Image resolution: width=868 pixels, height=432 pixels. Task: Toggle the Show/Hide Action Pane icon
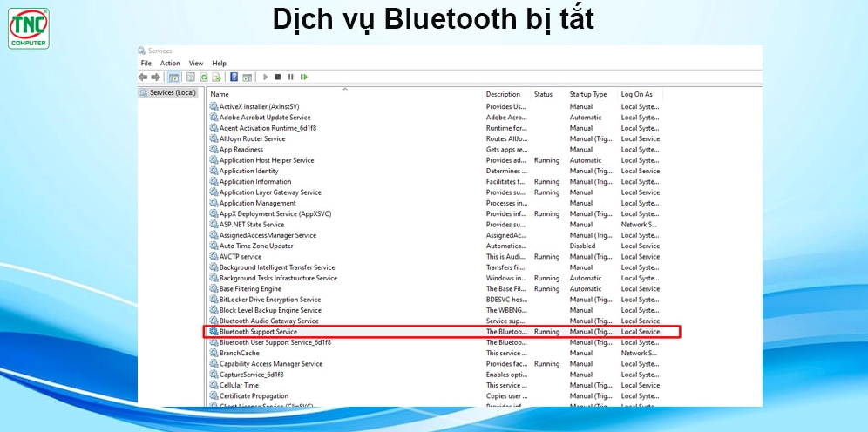[248, 78]
